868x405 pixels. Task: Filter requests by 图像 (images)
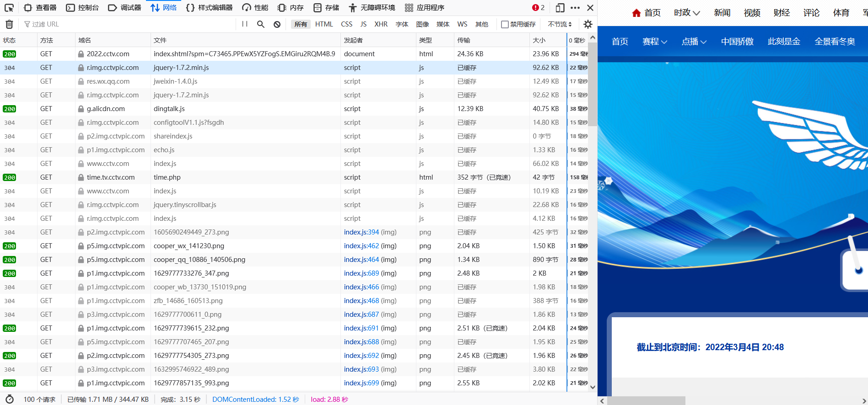[x=422, y=24]
